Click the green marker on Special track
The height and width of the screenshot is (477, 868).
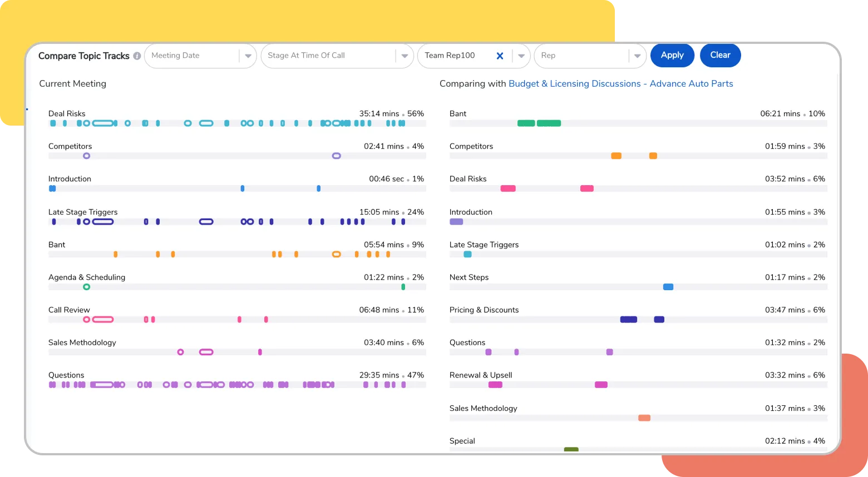coord(571,449)
